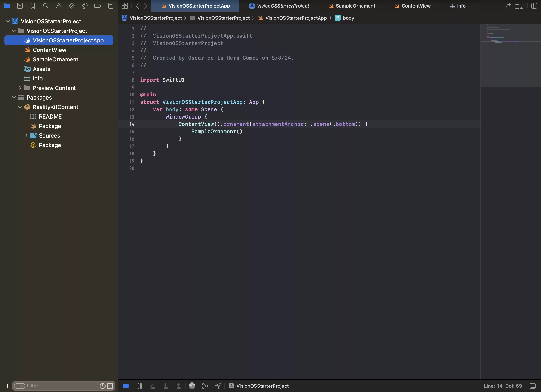Collapse Packages folder

[x=14, y=97]
